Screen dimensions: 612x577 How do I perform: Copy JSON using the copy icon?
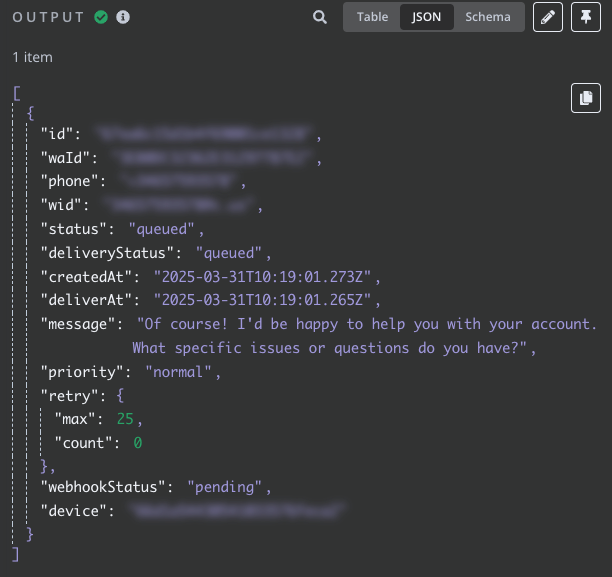(586, 97)
